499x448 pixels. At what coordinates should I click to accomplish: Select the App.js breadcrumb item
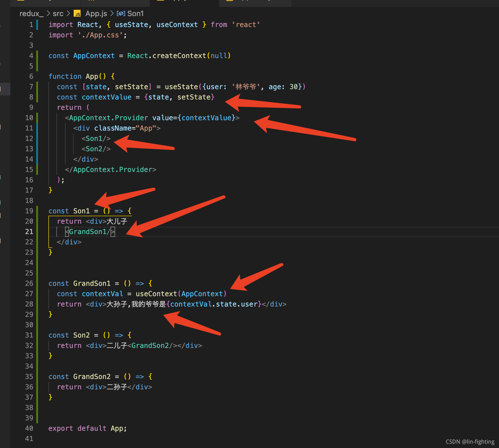(96, 14)
